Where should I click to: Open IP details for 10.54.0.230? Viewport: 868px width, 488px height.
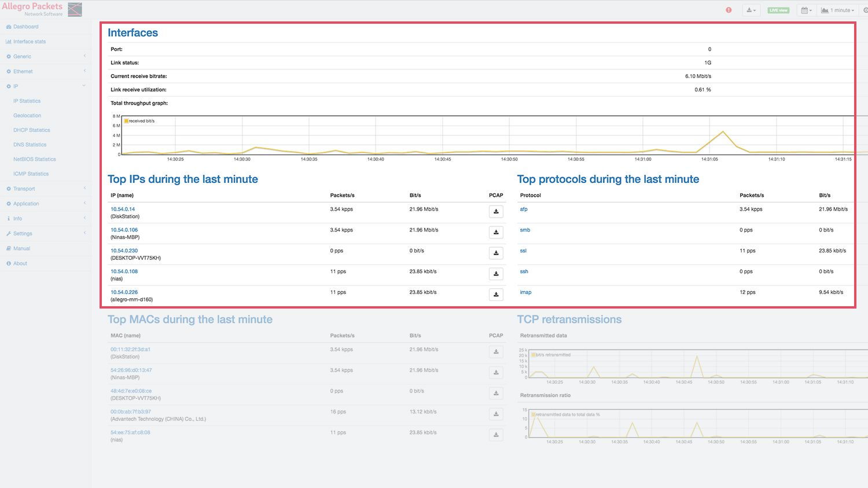pyautogui.click(x=124, y=251)
